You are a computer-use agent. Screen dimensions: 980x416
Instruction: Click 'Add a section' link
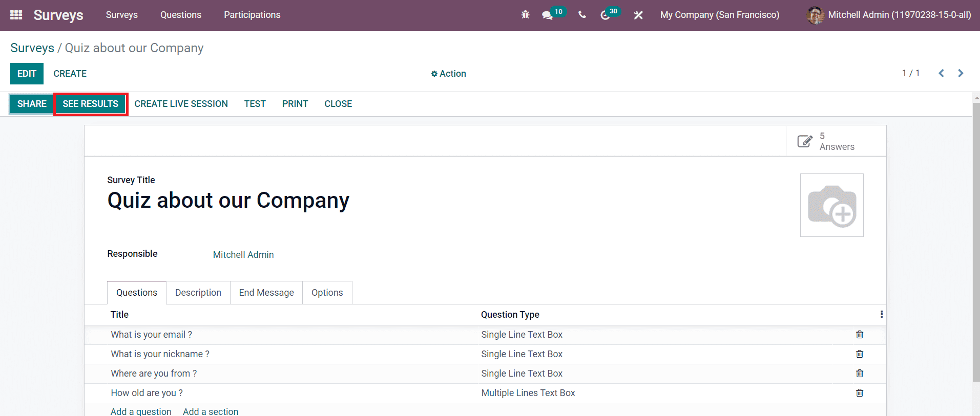(x=211, y=411)
